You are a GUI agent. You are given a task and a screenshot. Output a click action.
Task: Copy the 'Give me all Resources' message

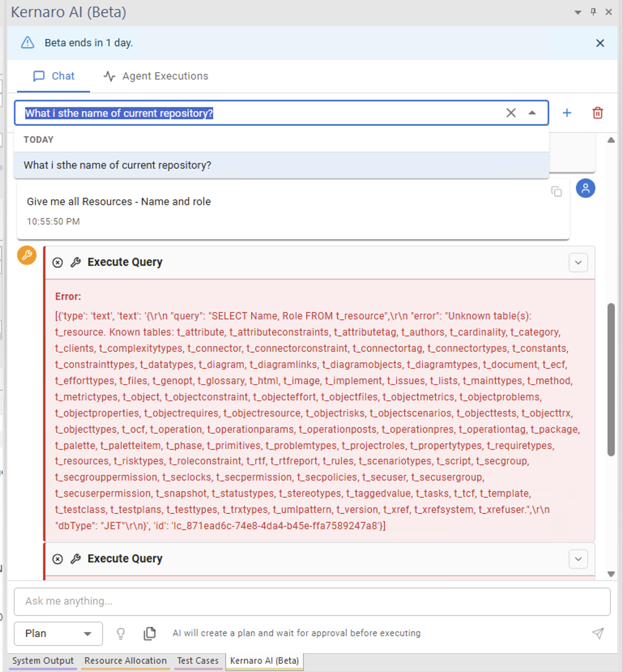[557, 191]
